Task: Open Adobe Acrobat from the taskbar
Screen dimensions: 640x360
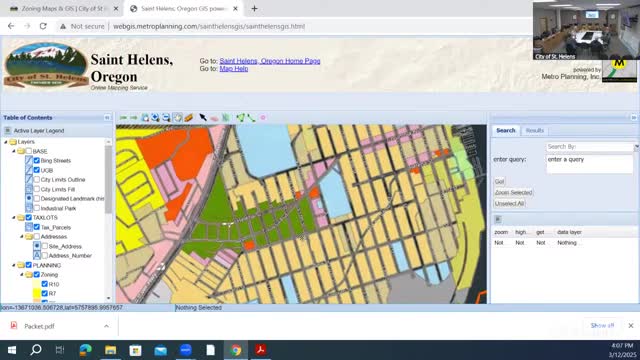Action: [x=261, y=350]
